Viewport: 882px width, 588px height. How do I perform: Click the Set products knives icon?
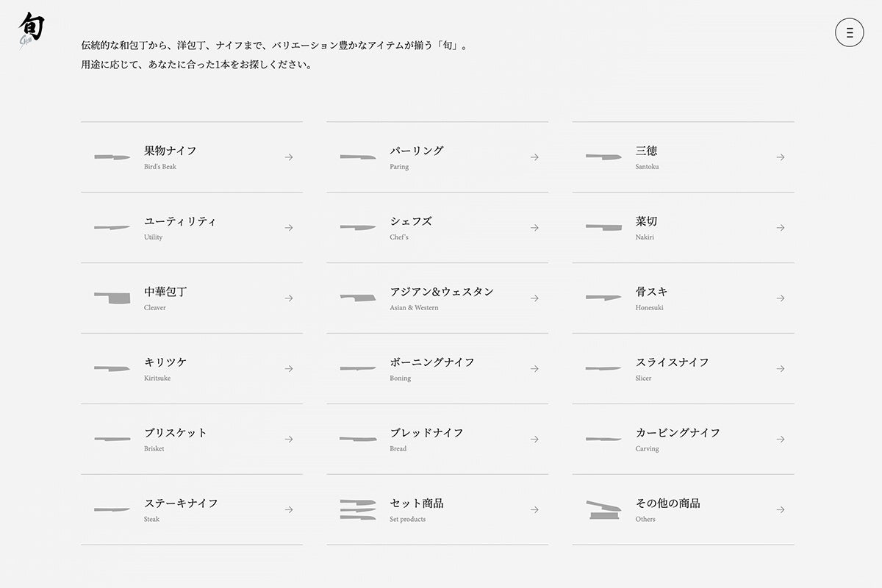358,509
